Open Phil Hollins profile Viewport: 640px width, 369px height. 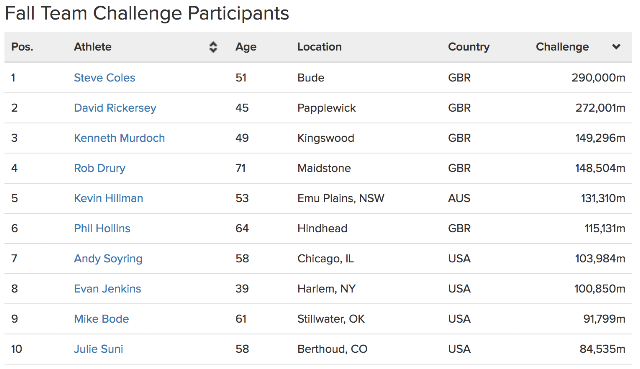102,228
